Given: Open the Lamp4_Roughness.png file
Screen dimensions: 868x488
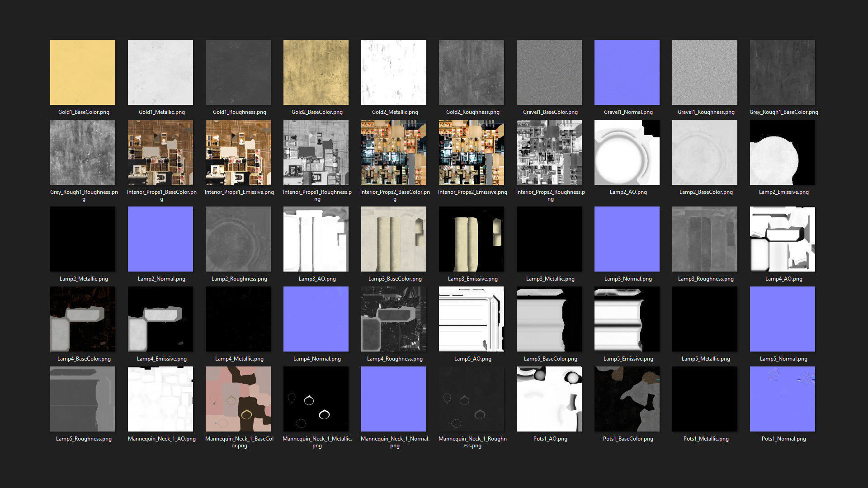Looking at the screenshot, I should click(x=394, y=319).
